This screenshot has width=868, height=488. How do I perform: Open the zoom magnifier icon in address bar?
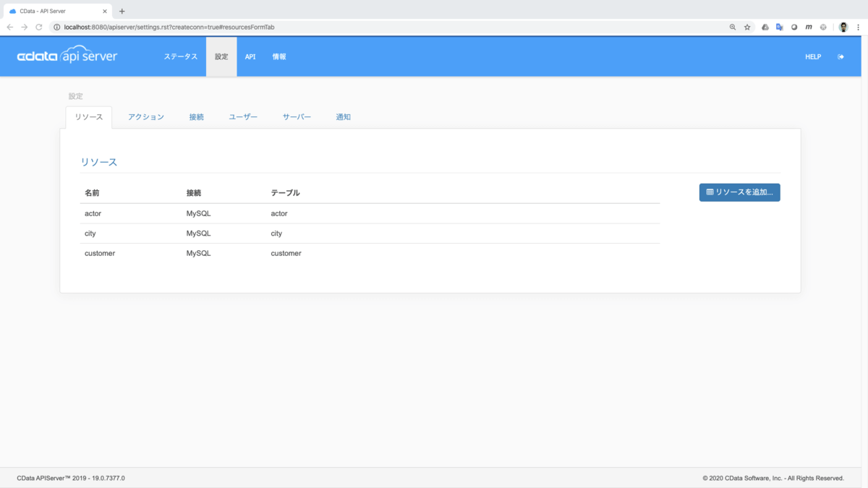click(733, 27)
